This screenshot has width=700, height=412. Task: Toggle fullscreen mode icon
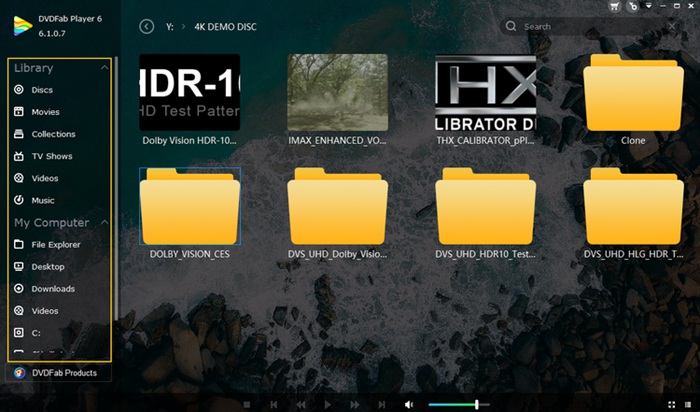coord(671,405)
